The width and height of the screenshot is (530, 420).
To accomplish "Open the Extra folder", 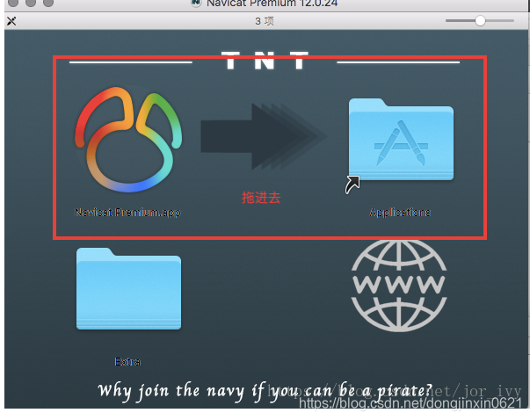I will coord(128,288).
